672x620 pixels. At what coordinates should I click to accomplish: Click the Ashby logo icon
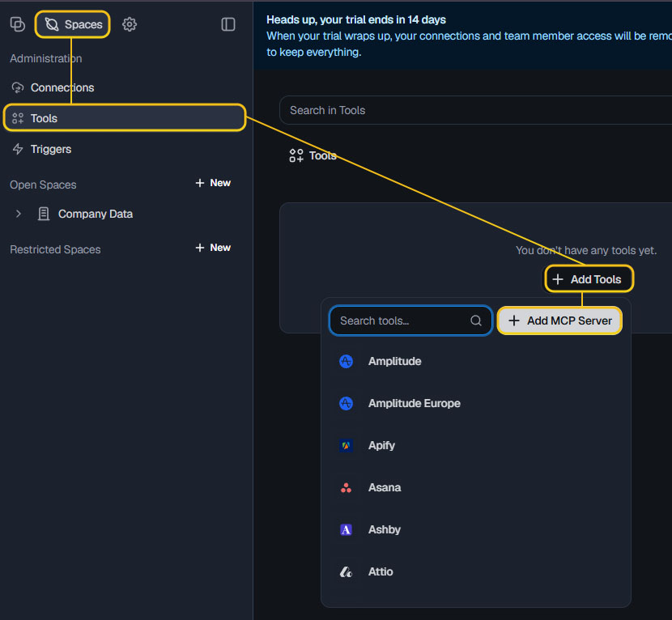coord(346,529)
